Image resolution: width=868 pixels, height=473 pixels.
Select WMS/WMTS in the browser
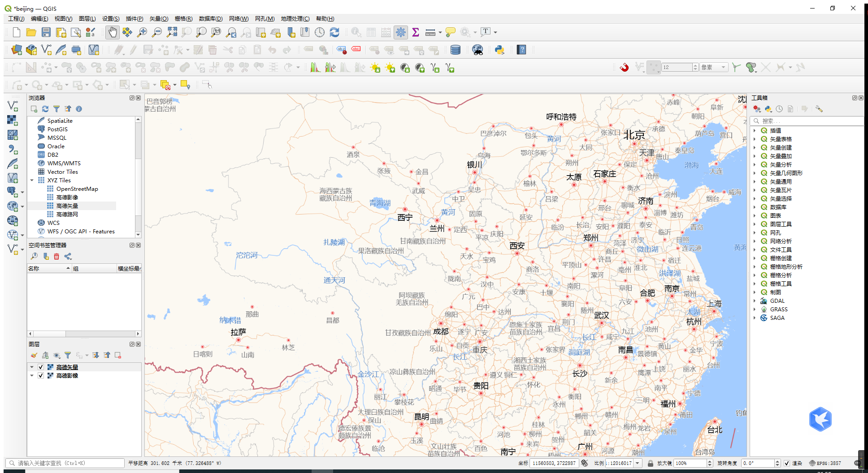pos(64,163)
